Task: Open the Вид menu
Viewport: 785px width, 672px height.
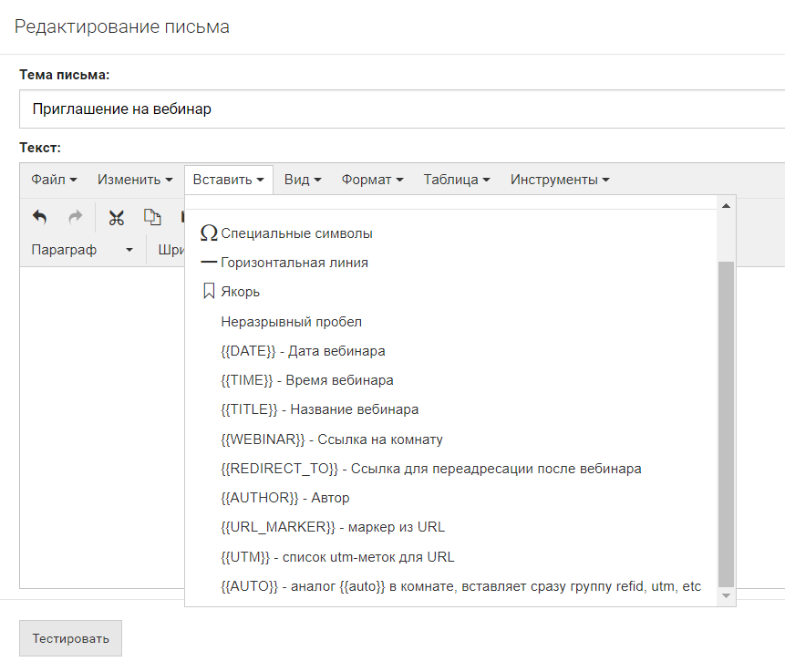Action: pyautogui.click(x=303, y=180)
